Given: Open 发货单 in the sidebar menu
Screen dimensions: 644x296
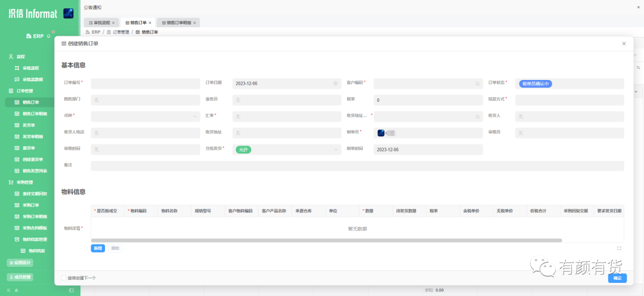Looking at the screenshot, I should 29,125.
